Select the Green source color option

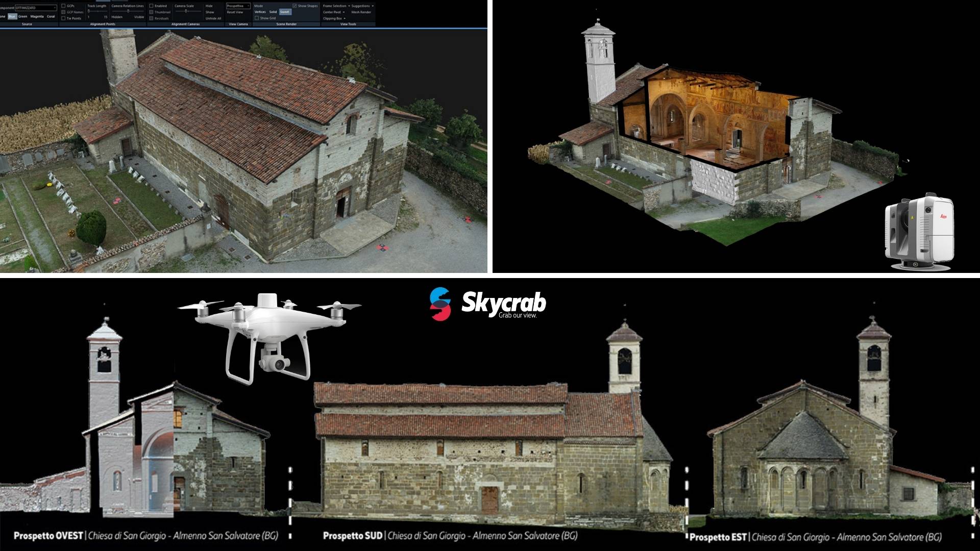pos(22,16)
